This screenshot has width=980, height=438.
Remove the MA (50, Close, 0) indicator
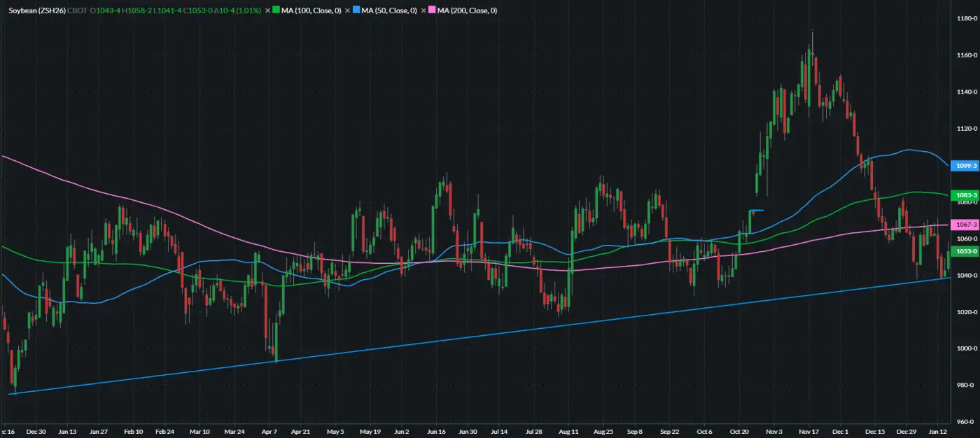[x=348, y=10]
